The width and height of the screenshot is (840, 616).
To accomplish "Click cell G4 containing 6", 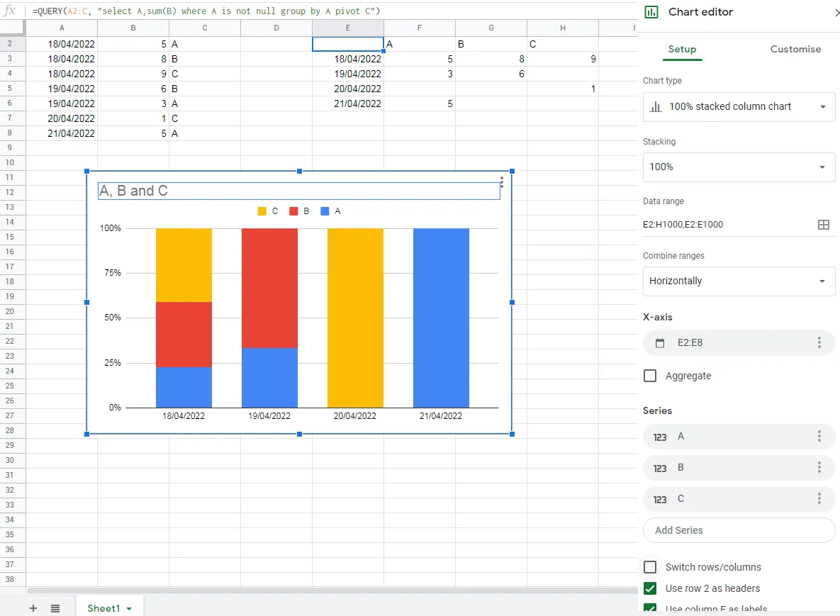I will (x=491, y=74).
